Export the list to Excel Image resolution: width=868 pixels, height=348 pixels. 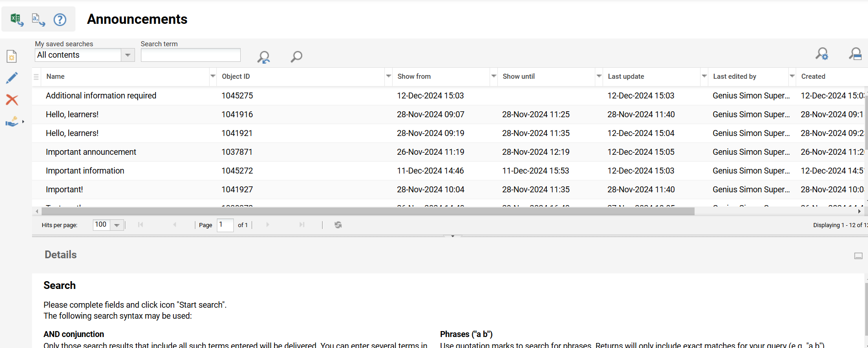[17, 19]
